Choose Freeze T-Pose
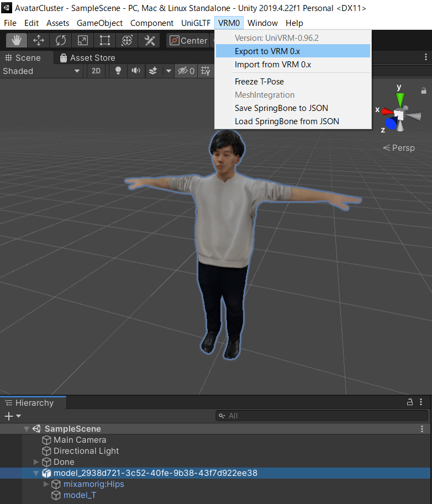Viewport: 432px width, 504px height. tap(293, 82)
